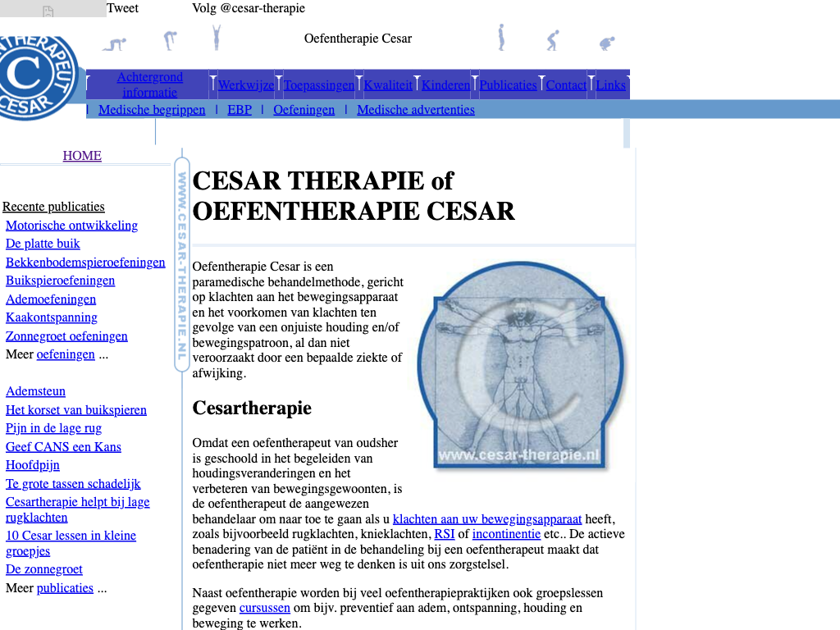Open the EBP submenu link
This screenshot has height=630, width=840.
(240, 110)
